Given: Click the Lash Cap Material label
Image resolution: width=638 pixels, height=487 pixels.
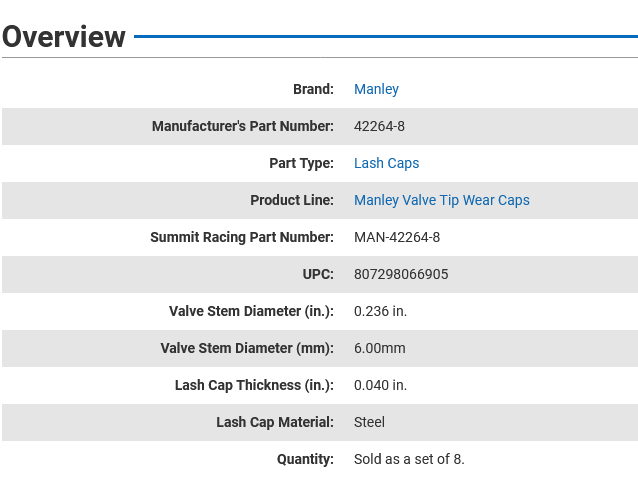Looking at the screenshot, I should tap(274, 422).
